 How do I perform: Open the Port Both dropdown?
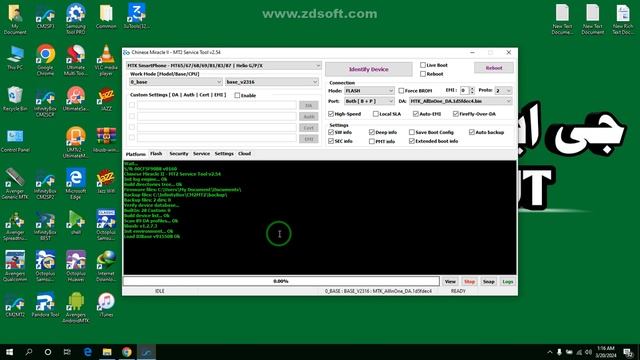click(x=369, y=101)
